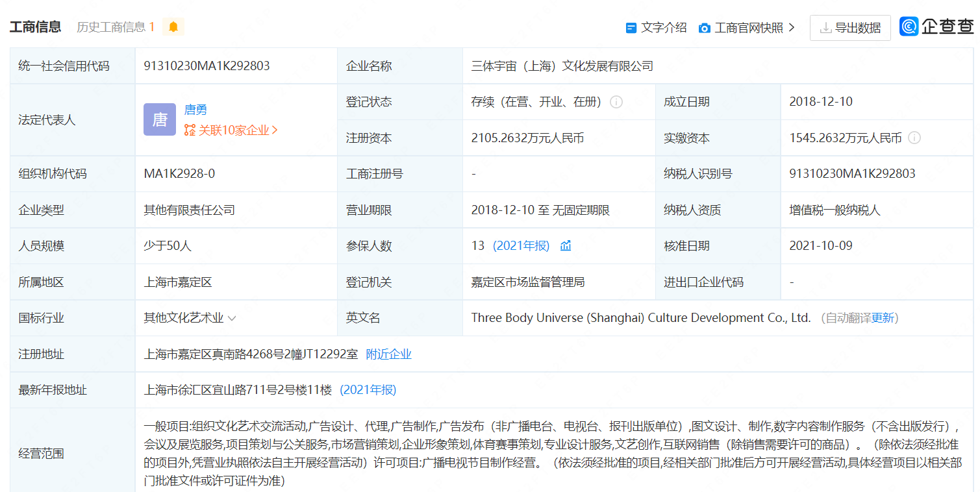Click 人员规模 value 少于50人
The width and height of the screenshot is (980, 492).
168,245
